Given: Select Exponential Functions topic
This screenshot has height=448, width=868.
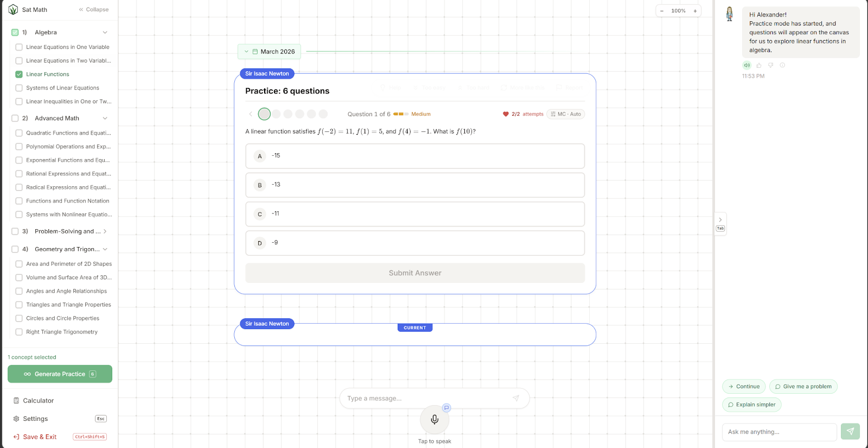Looking at the screenshot, I should [68, 160].
